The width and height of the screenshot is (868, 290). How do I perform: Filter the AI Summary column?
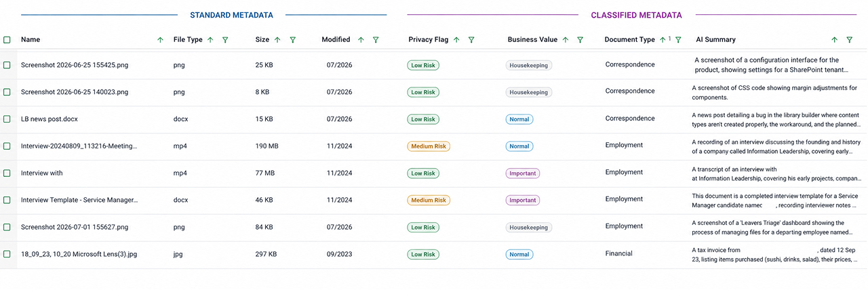pos(850,40)
